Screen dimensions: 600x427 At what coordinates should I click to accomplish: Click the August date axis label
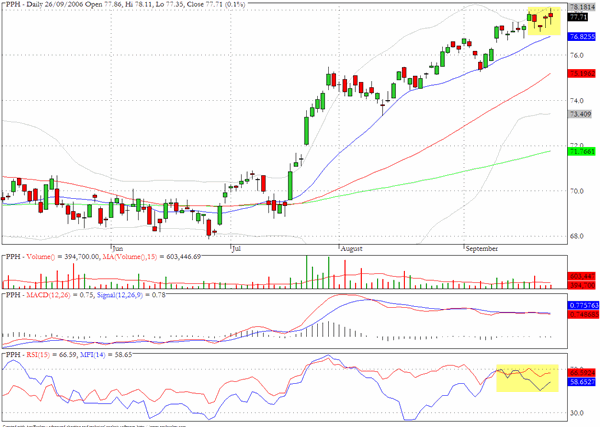[x=351, y=249]
